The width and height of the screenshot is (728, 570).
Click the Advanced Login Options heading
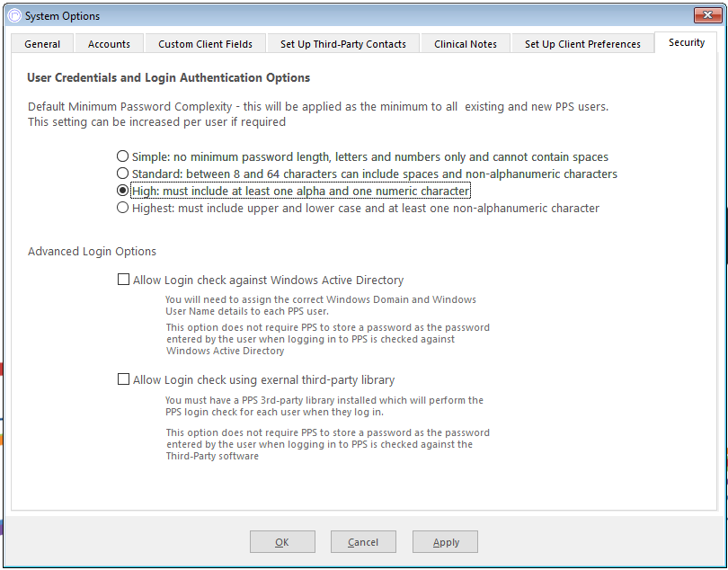[92, 252]
